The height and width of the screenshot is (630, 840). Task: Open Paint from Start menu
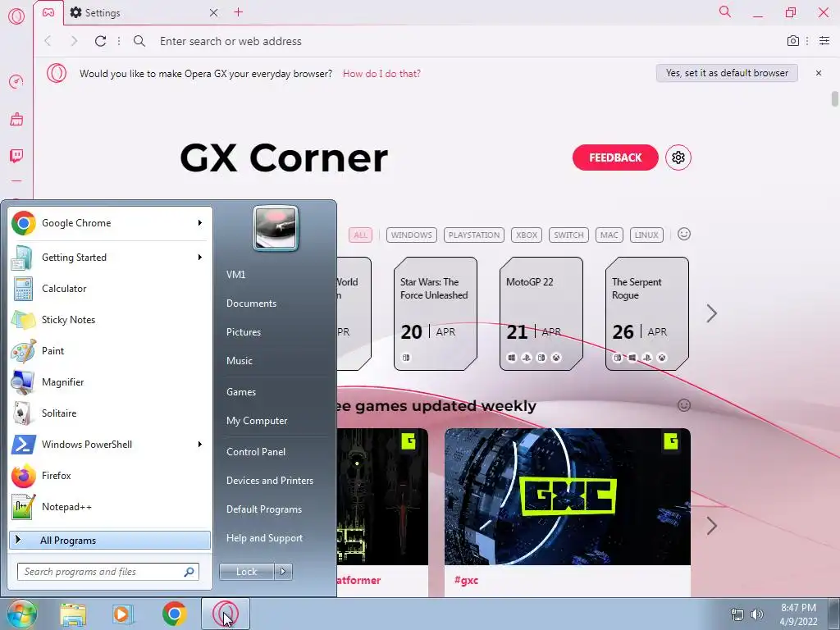(111, 351)
